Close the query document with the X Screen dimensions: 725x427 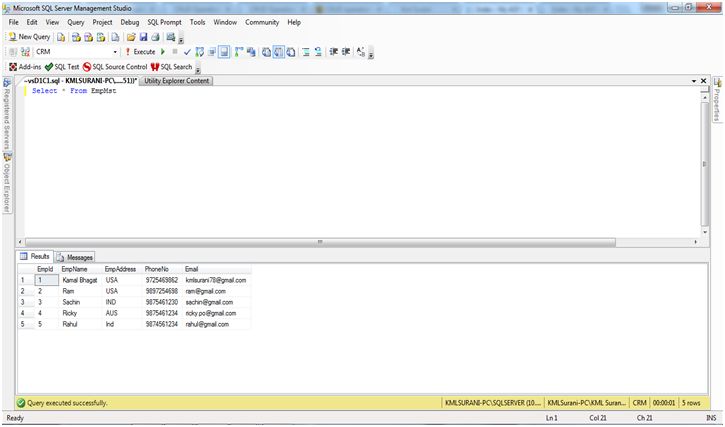703,81
